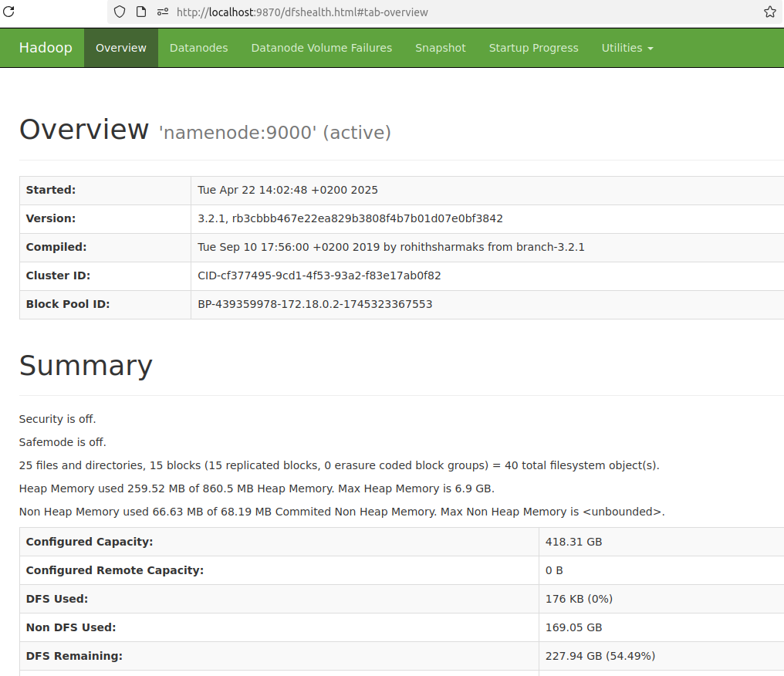Select the Non Heap Memory used line
This screenshot has width=784, height=676.
click(x=342, y=512)
